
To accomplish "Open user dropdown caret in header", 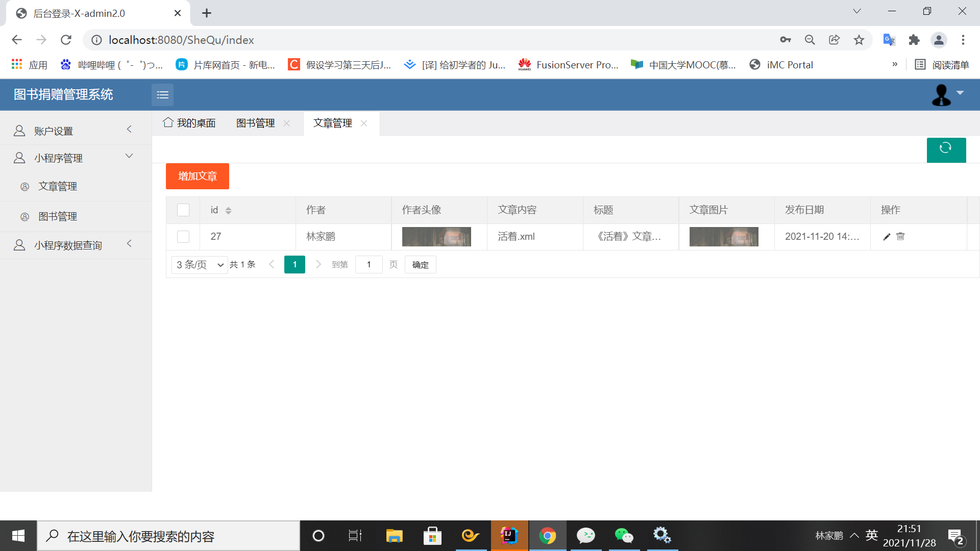I will [960, 93].
